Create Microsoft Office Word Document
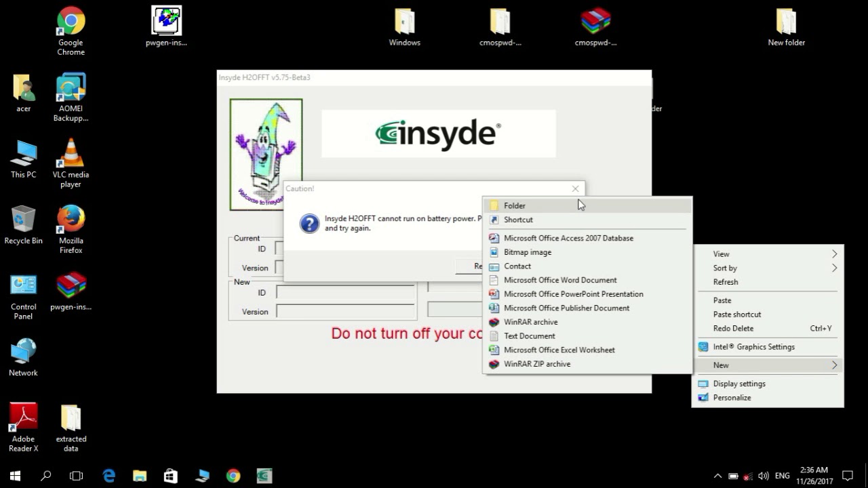The image size is (868, 488). 587,280
